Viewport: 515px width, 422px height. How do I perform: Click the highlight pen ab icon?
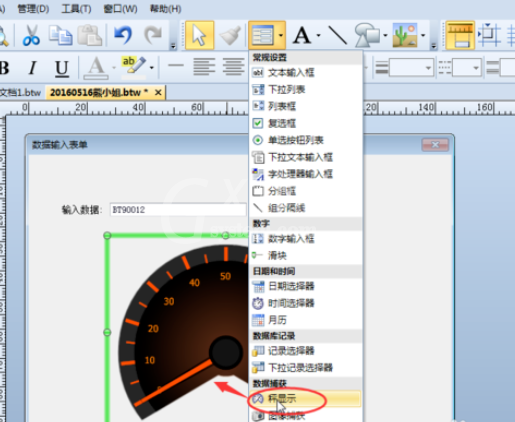(x=134, y=67)
